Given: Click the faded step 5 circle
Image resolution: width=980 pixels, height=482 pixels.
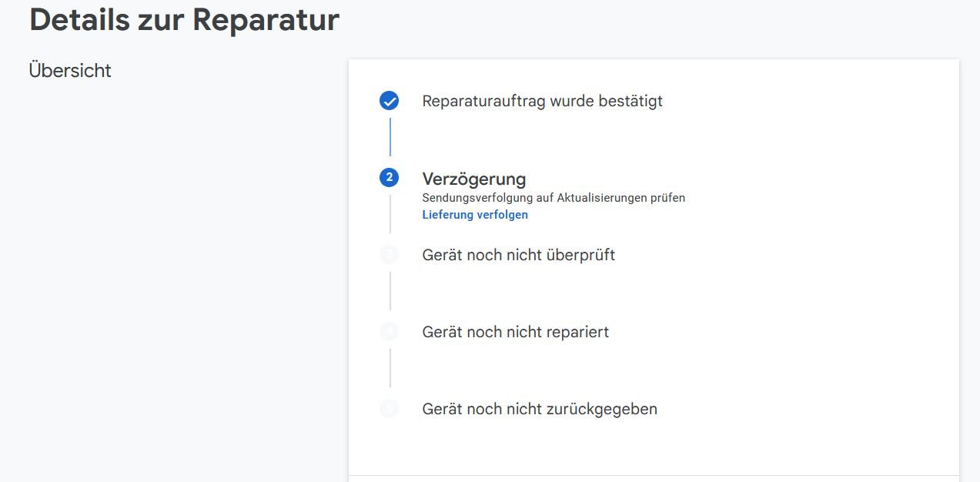Looking at the screenshot, I should [x=389, y=409].
